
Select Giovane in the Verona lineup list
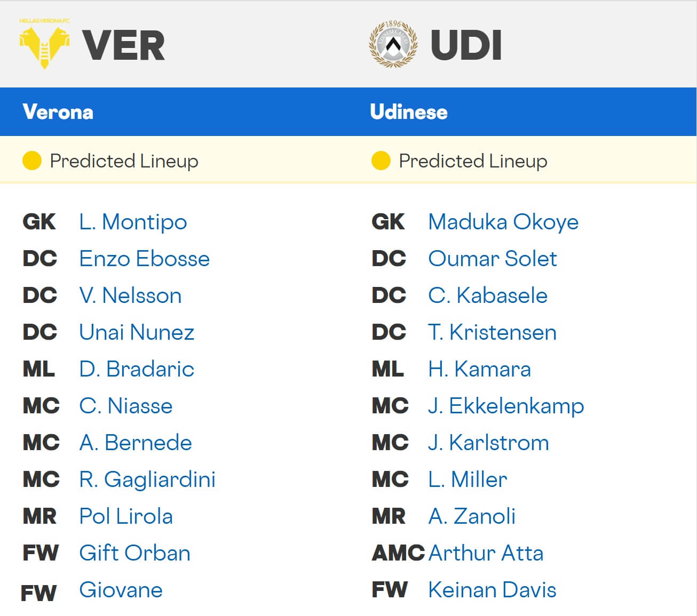[120, 590]
